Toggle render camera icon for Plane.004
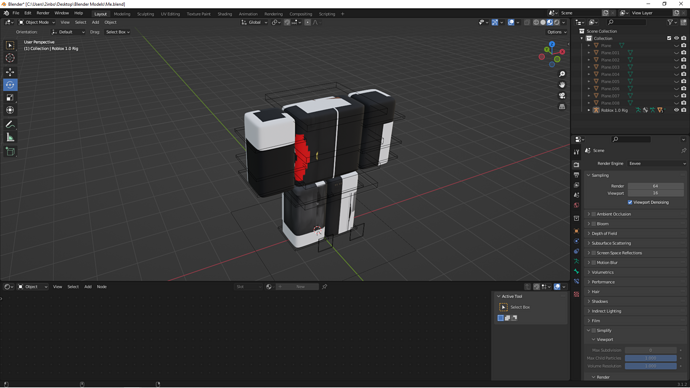This screenshot has height=388, width=690. [684, 74]
